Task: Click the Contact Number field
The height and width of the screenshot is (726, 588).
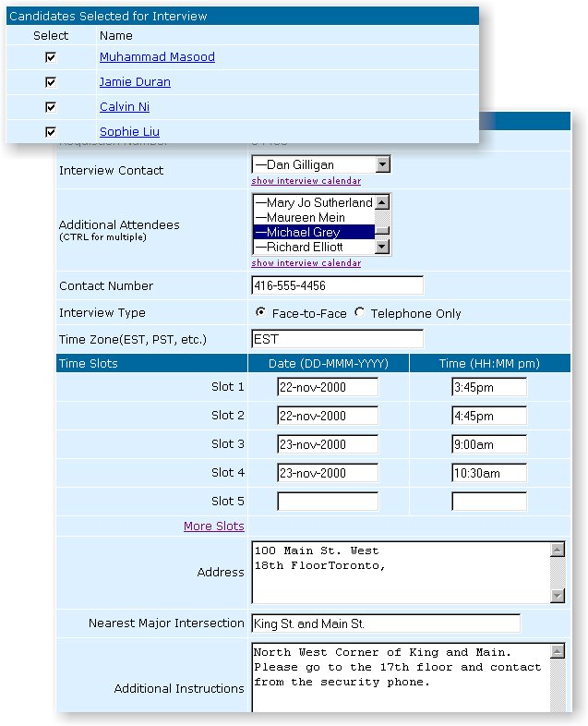Action: coord(337,285)
